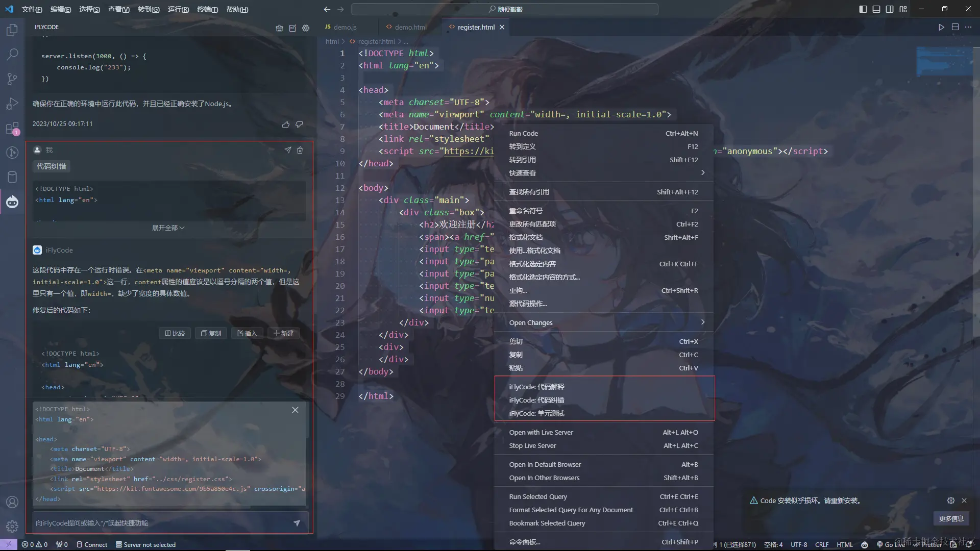The width and height of the screenshot is (980, 551).
Task: Expand the code snippet with 展开全部
Action: [168, 228]
